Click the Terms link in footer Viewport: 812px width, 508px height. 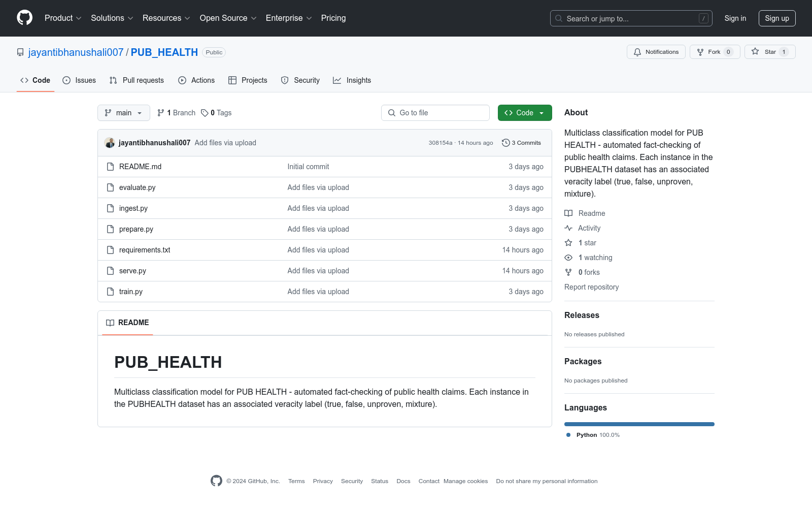click(296, 481)
